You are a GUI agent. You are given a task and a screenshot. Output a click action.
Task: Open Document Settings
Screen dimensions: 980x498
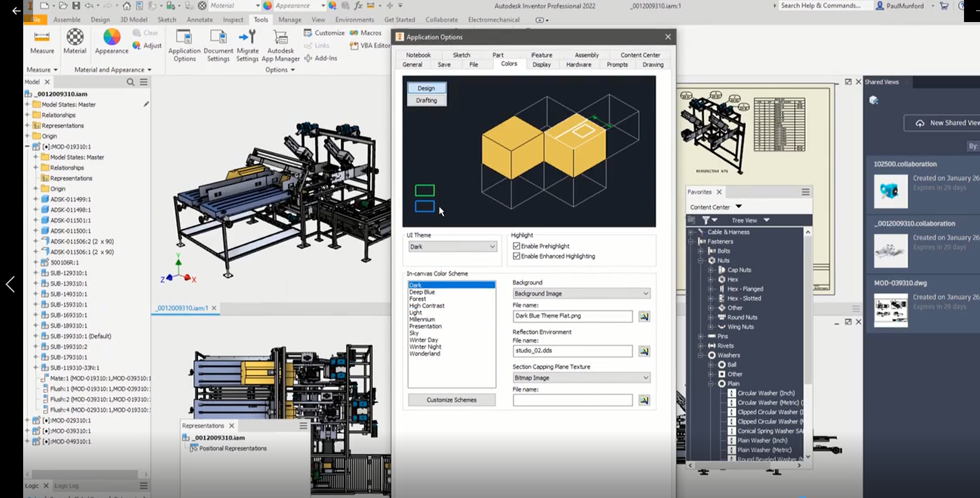[218, 45]
